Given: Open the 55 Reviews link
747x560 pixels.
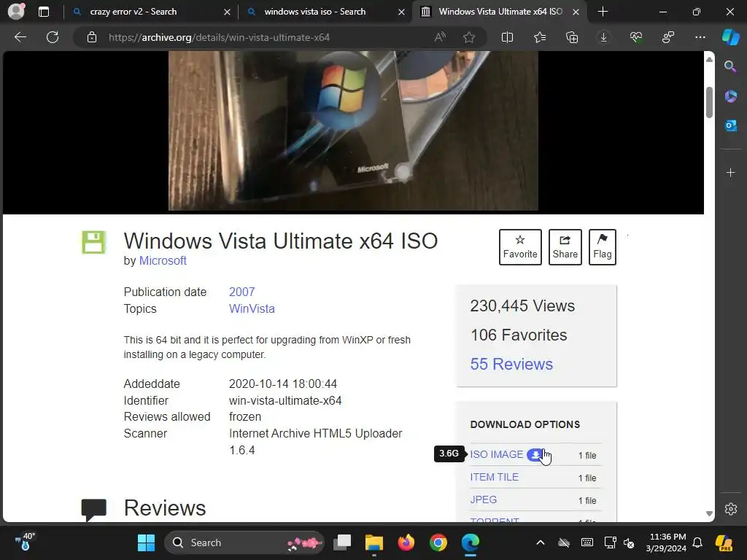Looking at the screenshot, I should [x=511, y=365].
